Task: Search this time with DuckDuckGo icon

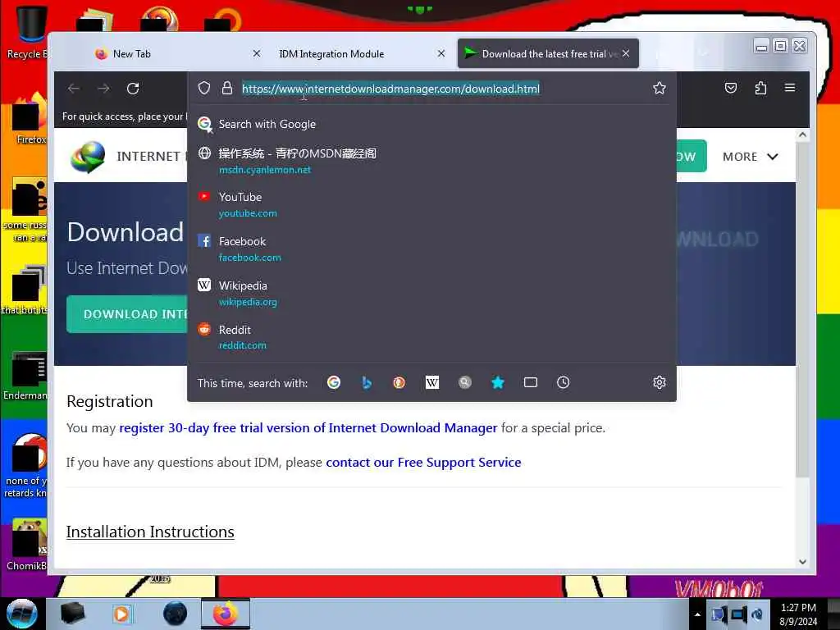Action: 399,382
